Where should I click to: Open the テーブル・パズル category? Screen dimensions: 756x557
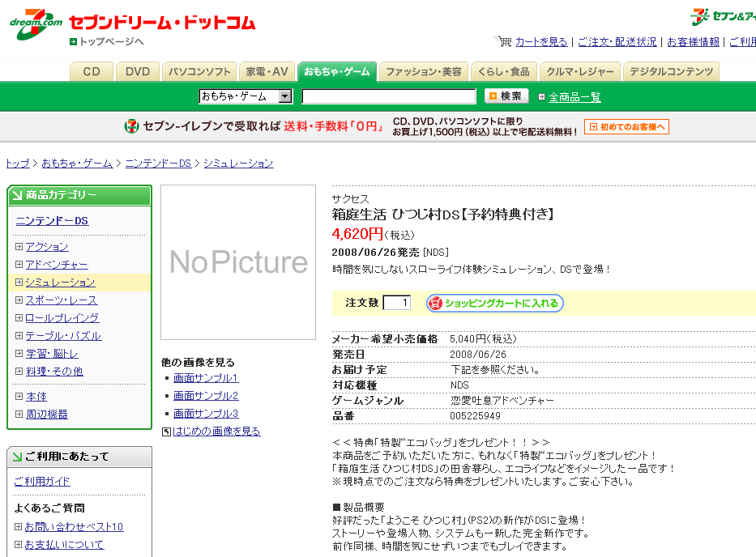click(x=64, y=336)
